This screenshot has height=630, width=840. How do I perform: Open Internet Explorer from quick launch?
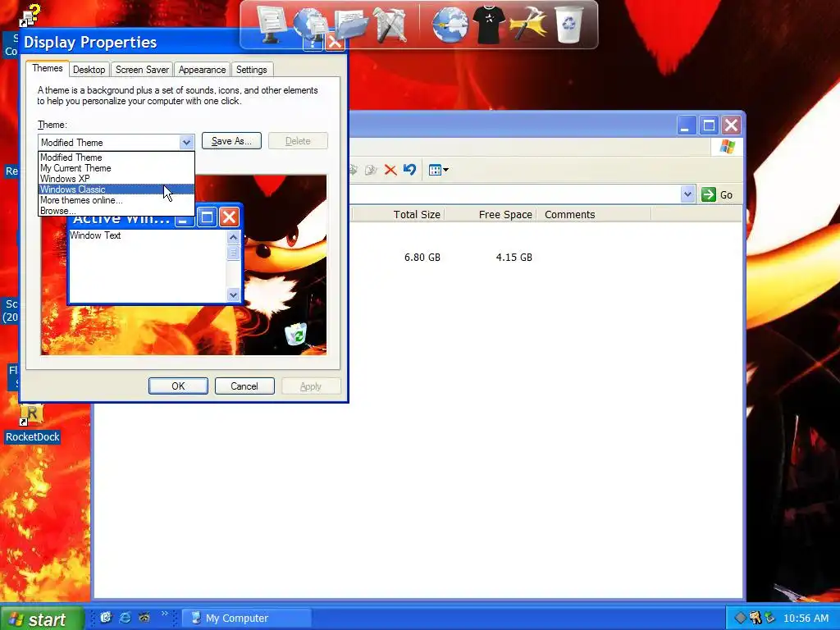point(126,618)
